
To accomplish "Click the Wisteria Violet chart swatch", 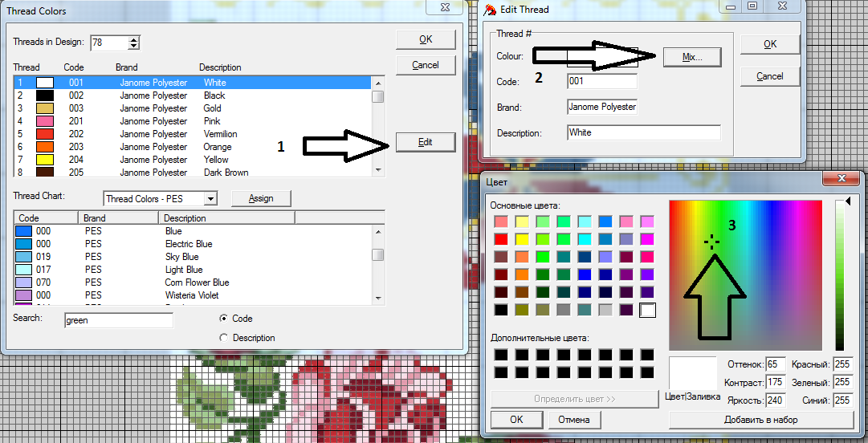I will [24, 295].
